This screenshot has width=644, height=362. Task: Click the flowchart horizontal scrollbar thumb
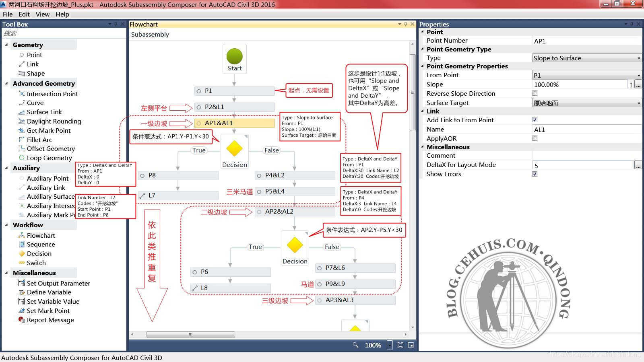190,334
